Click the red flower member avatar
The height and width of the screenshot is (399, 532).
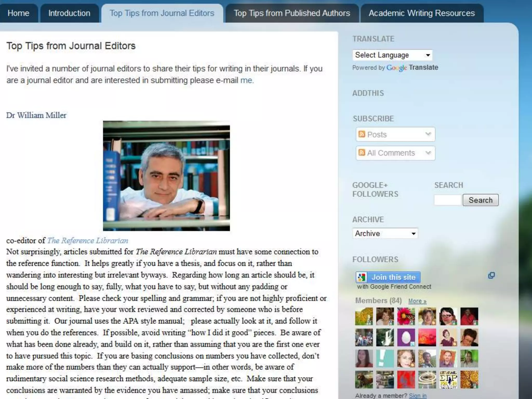(x=406, y=316)
